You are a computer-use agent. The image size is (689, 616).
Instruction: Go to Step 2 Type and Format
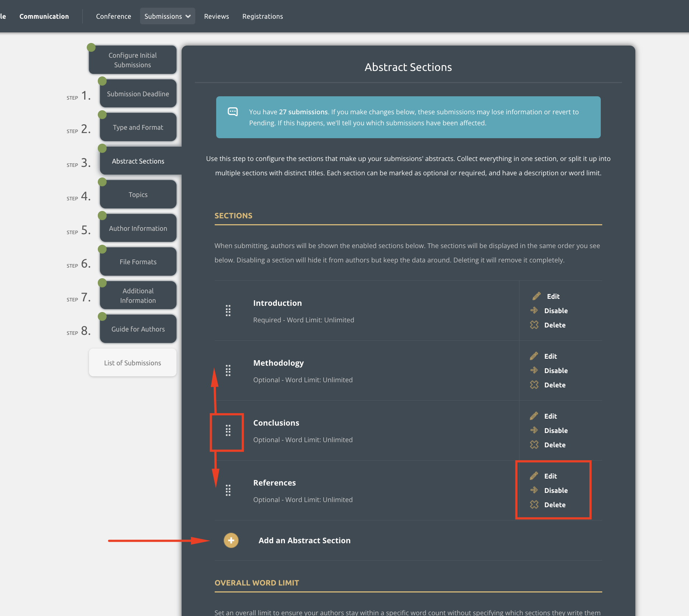(x=138, y=128)
